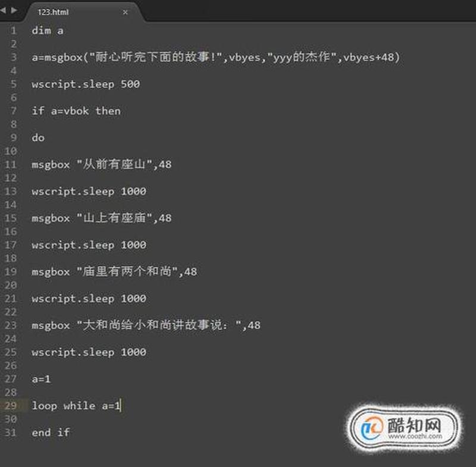Click the 'end if' line

[x=51, y=432]
